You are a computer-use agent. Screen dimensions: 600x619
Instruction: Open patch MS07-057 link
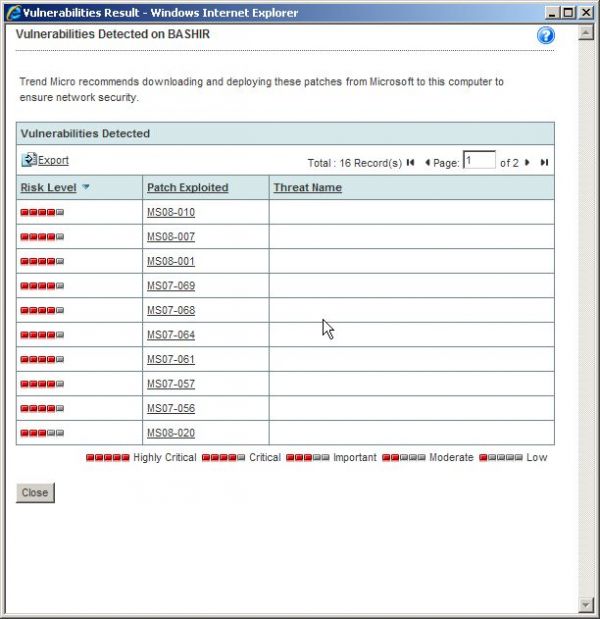pos(171,384)
